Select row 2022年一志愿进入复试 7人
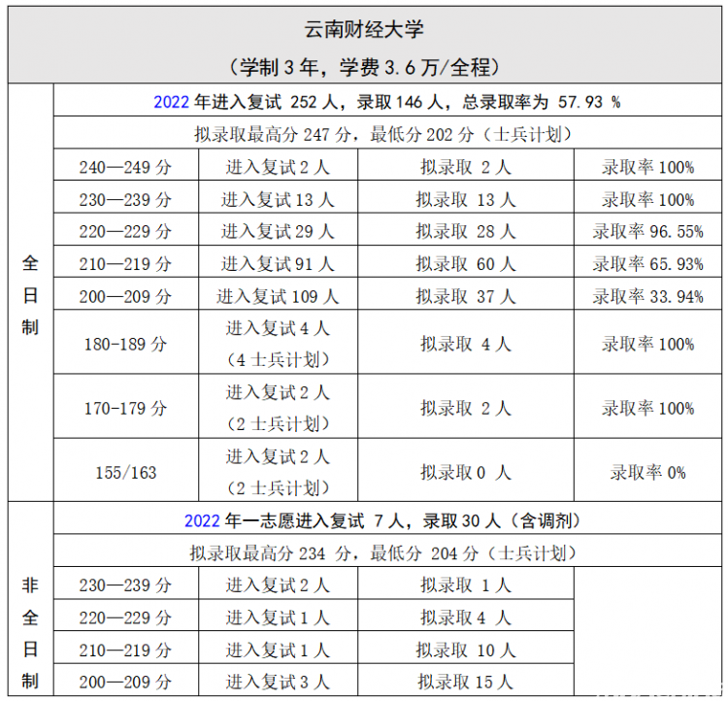The image size is (728, 701). pos(387,518)
